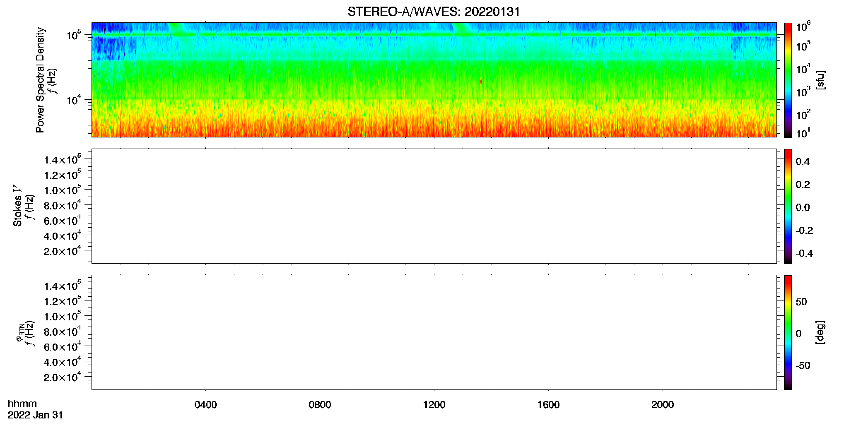
Task: Click the 2022 Jan 31 date label
Action: pyautogui.click(x=35, y=415)
